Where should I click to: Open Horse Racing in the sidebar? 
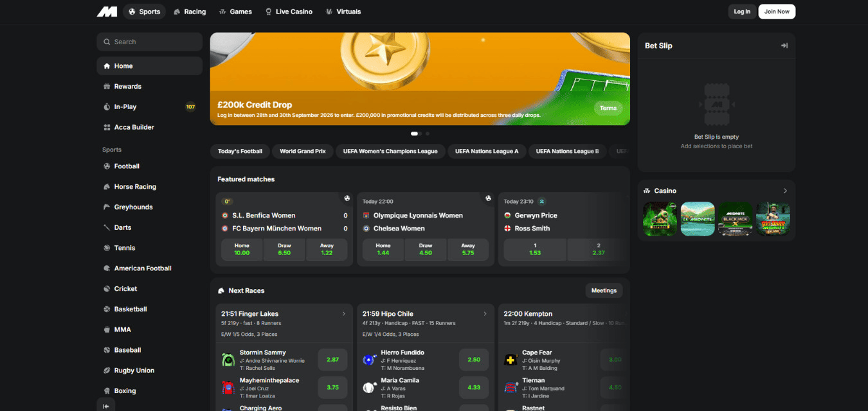coord(150,187)
